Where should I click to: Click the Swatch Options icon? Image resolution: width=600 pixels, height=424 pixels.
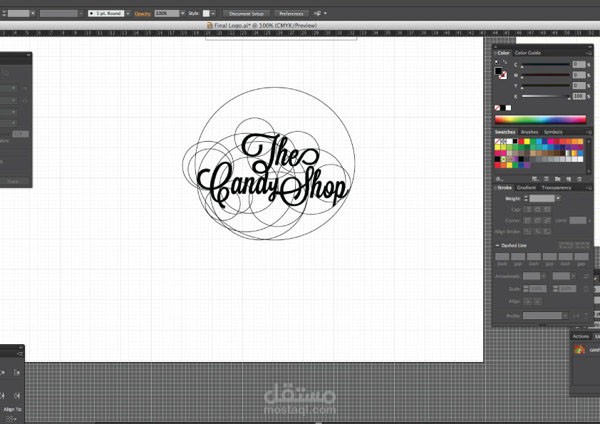tap(546, 179)
